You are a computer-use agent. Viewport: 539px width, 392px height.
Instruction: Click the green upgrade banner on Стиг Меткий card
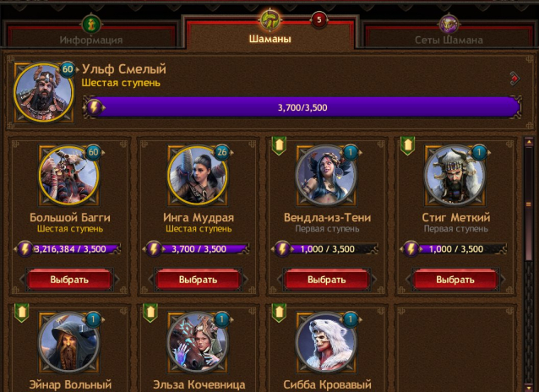click(408, 145)
